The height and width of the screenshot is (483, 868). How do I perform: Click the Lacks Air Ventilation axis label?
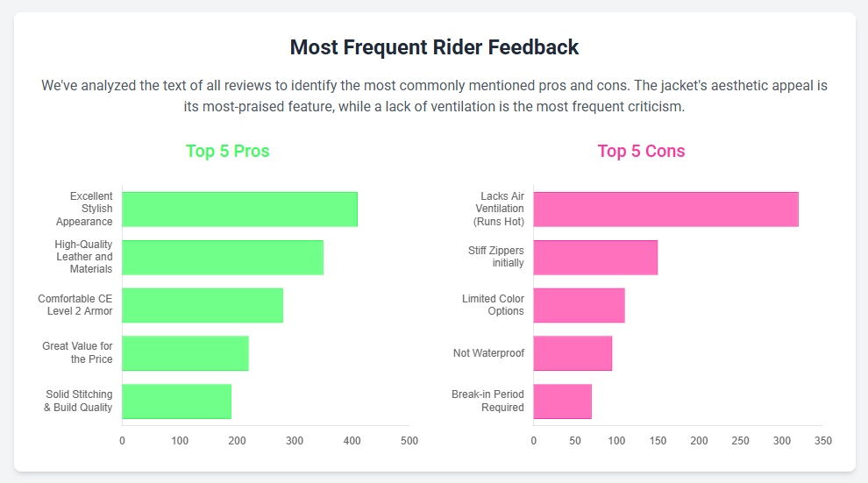click(499, 209)
